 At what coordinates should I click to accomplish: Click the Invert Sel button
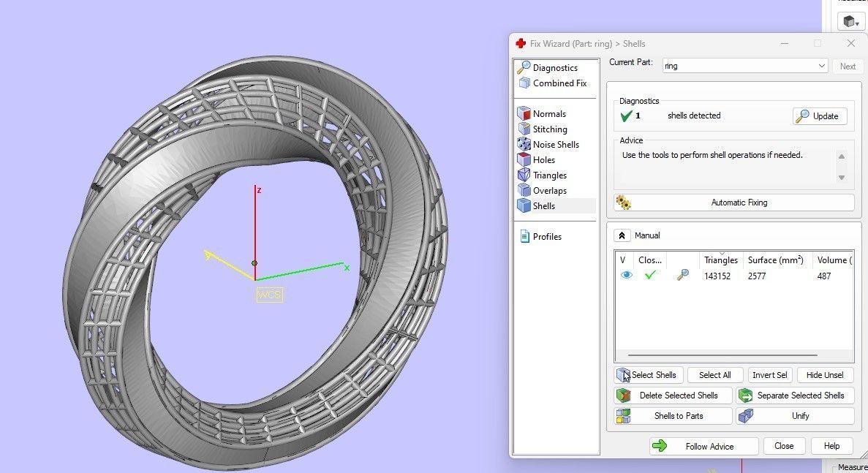(769, 375)
